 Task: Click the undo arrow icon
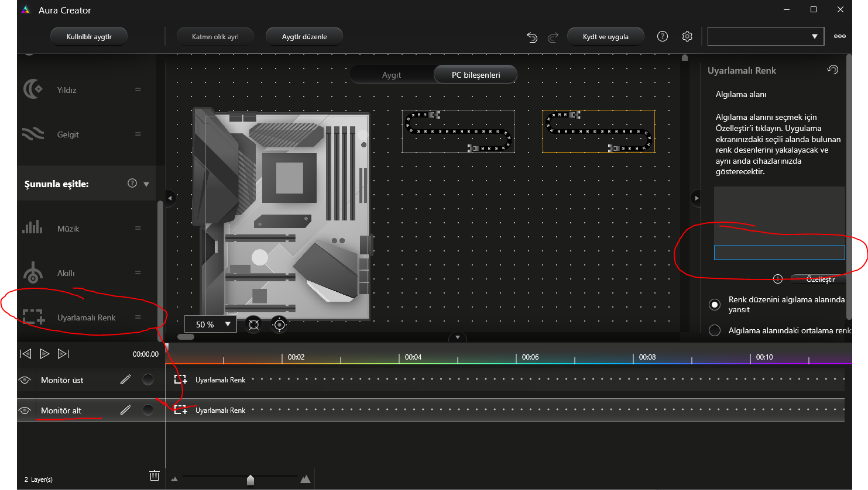[531, 37]
